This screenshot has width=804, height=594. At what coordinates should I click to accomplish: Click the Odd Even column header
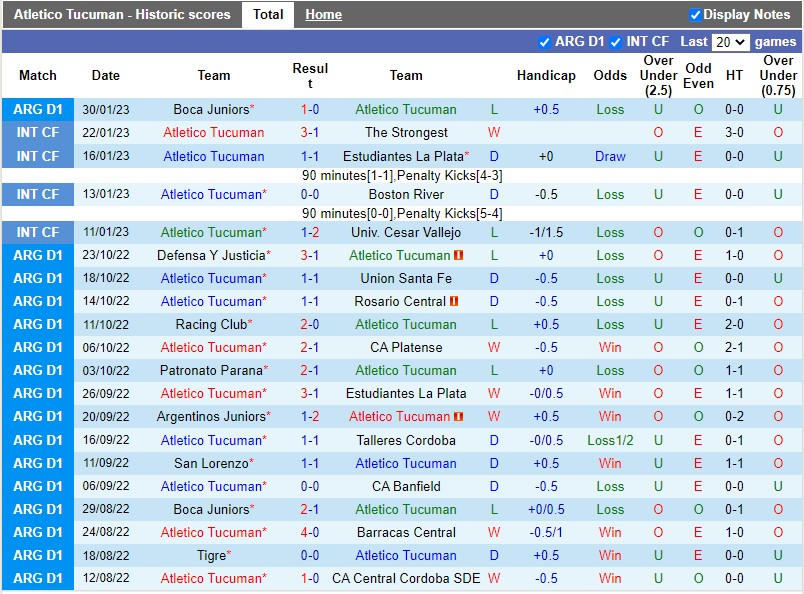(698, 75)
